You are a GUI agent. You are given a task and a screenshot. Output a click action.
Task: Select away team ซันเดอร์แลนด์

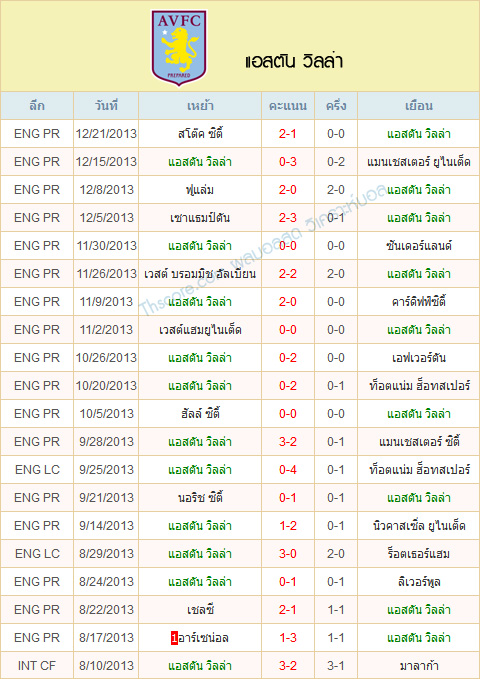pos(418,246)
